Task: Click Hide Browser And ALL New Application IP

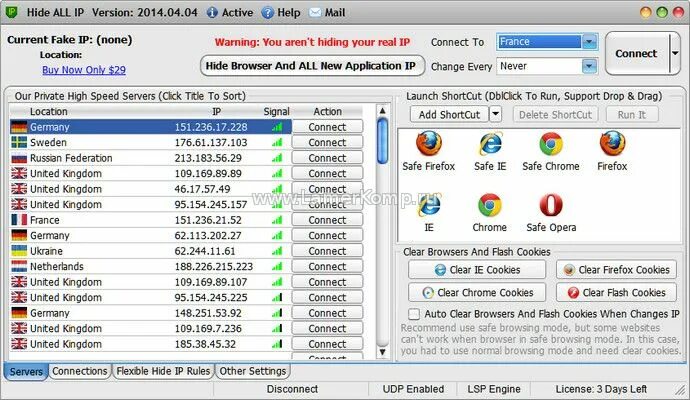Action: pyautogui.click(x=312, y=66)
